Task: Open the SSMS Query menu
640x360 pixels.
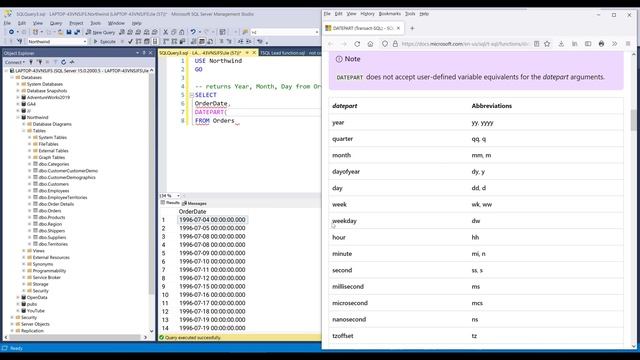Action: [56, 23]
